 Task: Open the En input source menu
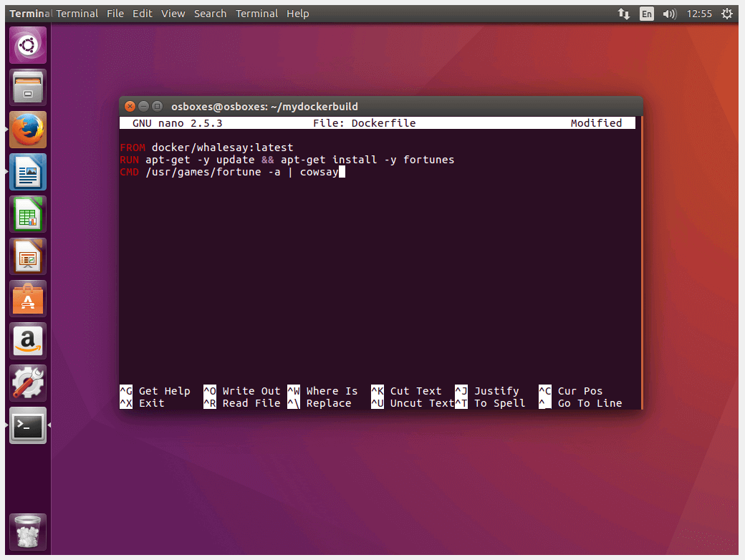point(646,13)
